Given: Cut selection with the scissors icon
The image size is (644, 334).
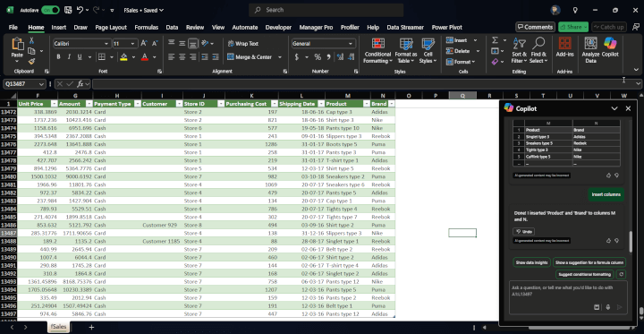Looking at the screenshot, I should coord(31,40).
